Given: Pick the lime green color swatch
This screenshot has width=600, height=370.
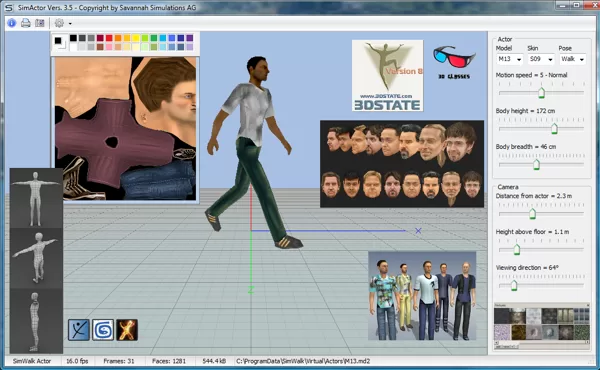Looking at the screenshot, I should 145,38.
